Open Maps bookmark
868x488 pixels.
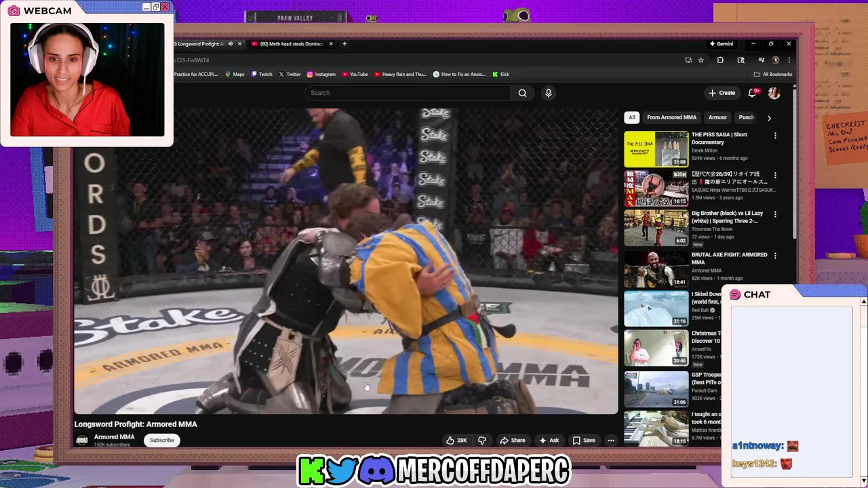click(x=235, y=75)
